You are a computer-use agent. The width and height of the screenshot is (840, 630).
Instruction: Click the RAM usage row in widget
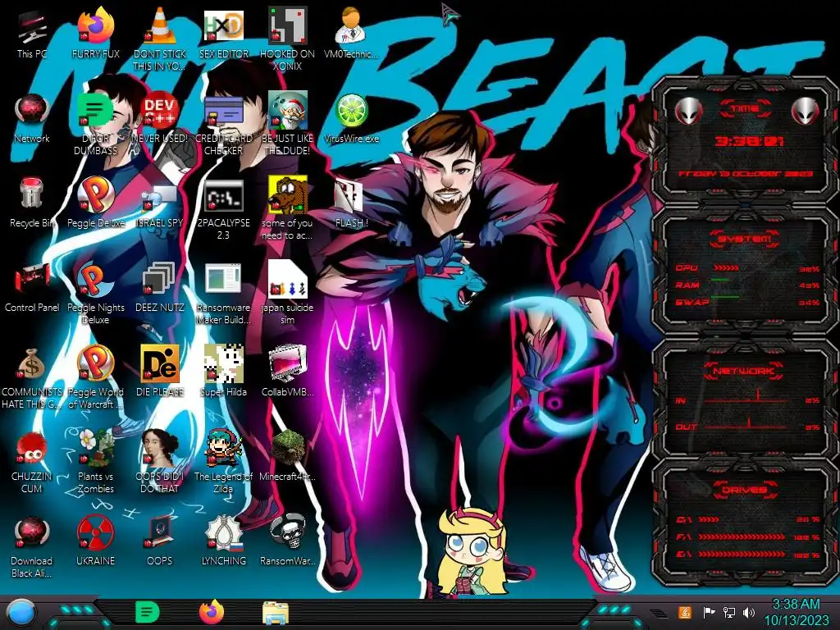pos(748,285)
